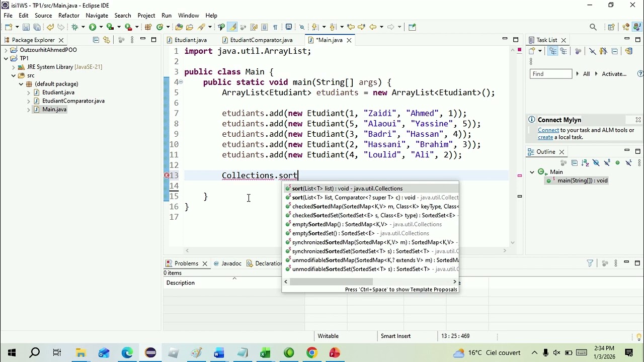Click the toolbar Search magnifier icon
Image resolution: width=644 pixels, height=362 pixels.
[593, 27]
